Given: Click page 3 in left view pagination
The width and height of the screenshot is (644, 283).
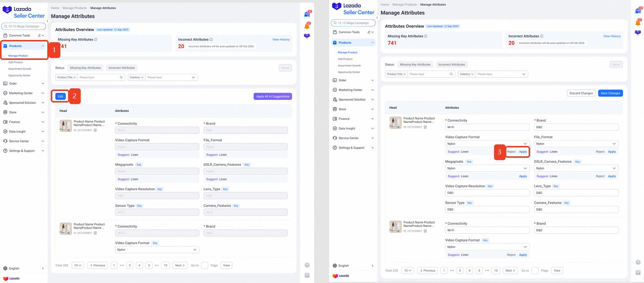Looking at the screenshot, I should 130,265.
